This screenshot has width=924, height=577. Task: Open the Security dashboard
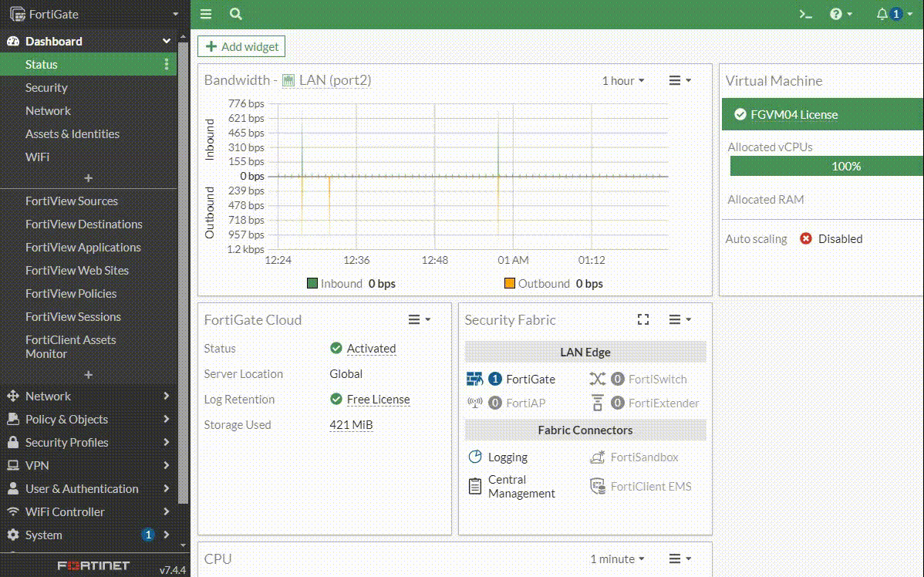(46, 88)
